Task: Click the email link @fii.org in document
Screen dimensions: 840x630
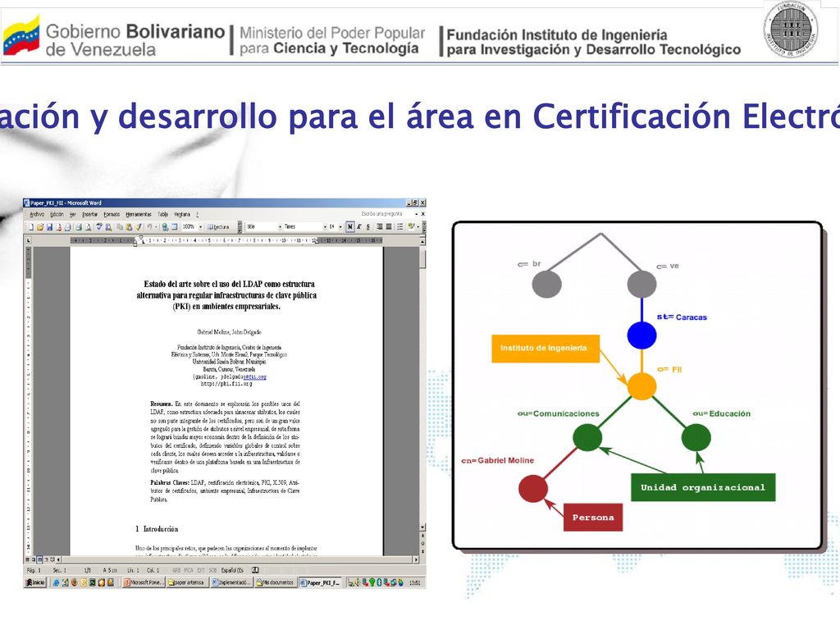Action: [x=255, y=377]
